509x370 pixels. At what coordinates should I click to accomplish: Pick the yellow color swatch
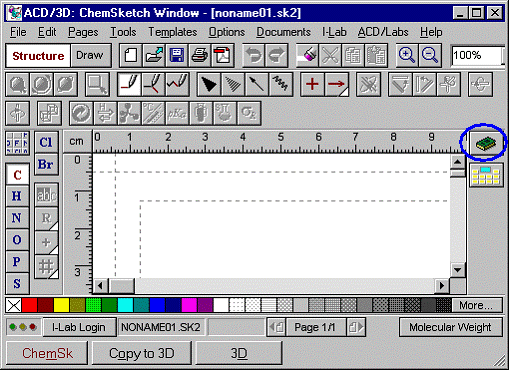(61, 305)
